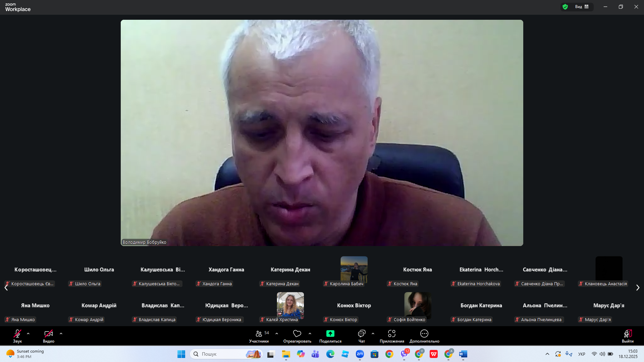Turn on camera with Видео button

point(48,334)
